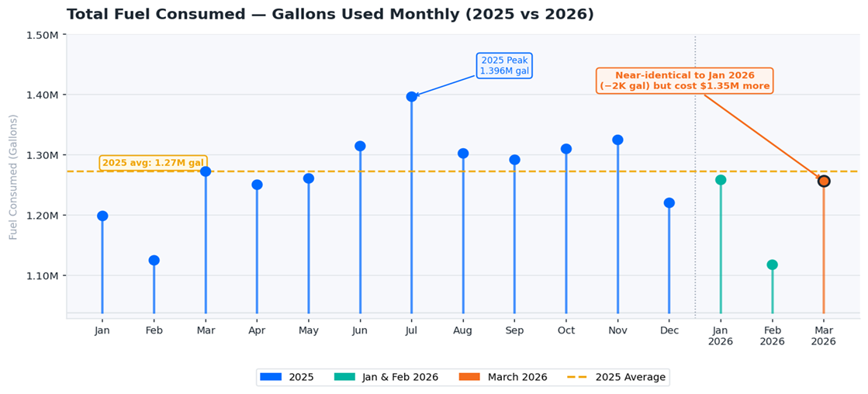Screen dimensions: 868x394
Task: Select the orange March 2026 legend swatch
Action: 469,377
